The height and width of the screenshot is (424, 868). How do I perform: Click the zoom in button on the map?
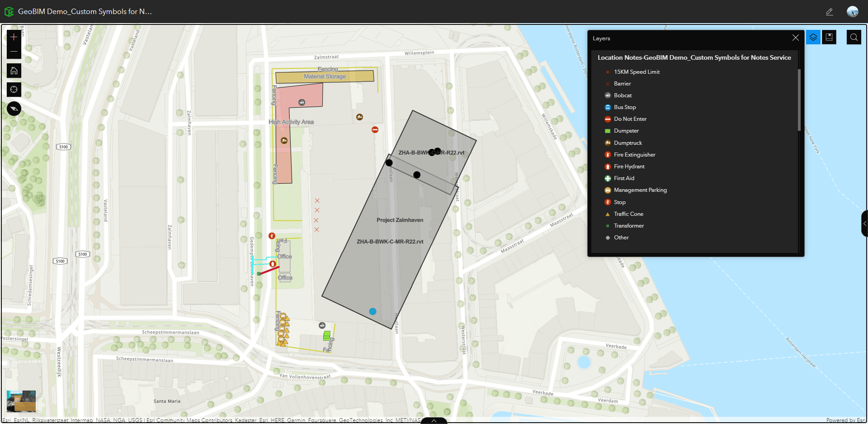coord(14,37)
